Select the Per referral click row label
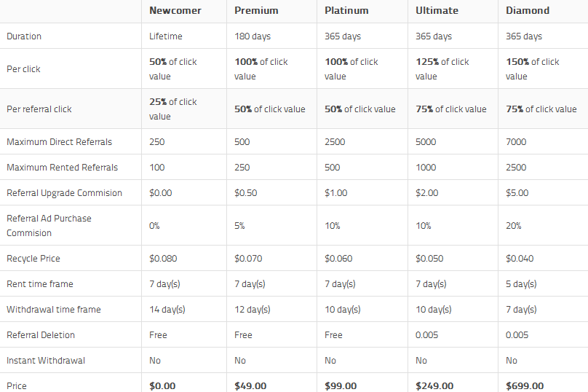Image resolution: width=588 pixels, height=392 pixels. (x=39, y=109)
